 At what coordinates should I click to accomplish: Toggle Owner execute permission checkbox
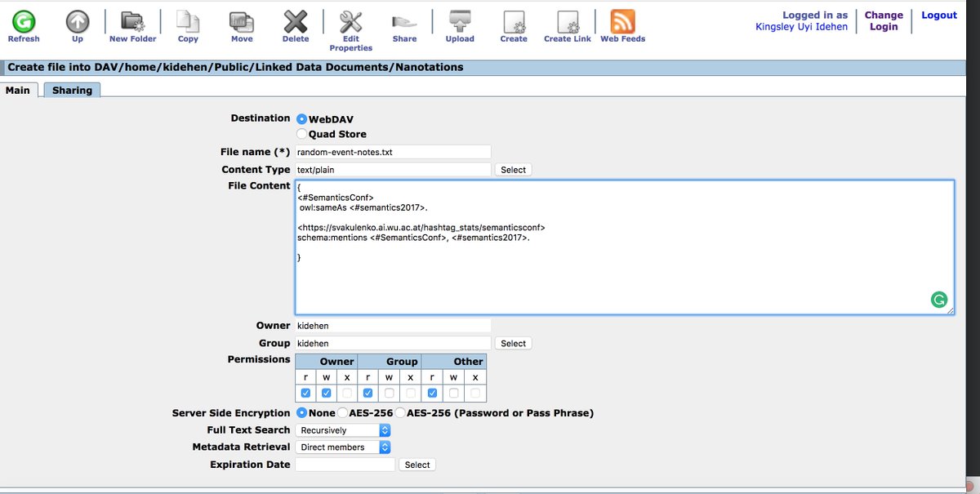[x=347, y=394]
